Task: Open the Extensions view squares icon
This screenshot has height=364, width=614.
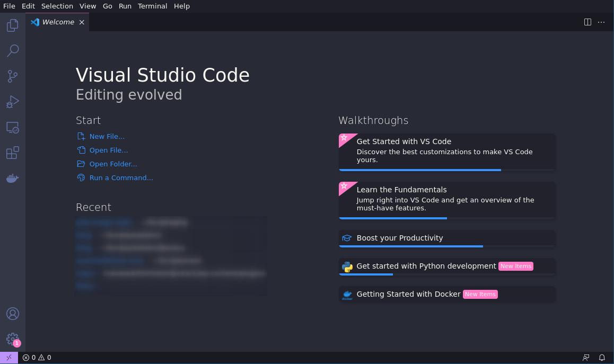Action: point(13,153)
